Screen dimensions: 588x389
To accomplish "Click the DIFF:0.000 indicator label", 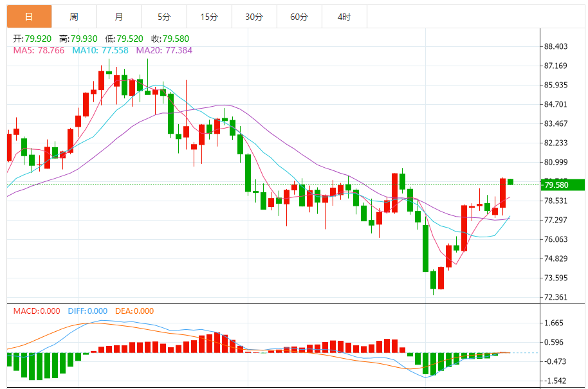I will pos(87,311).
